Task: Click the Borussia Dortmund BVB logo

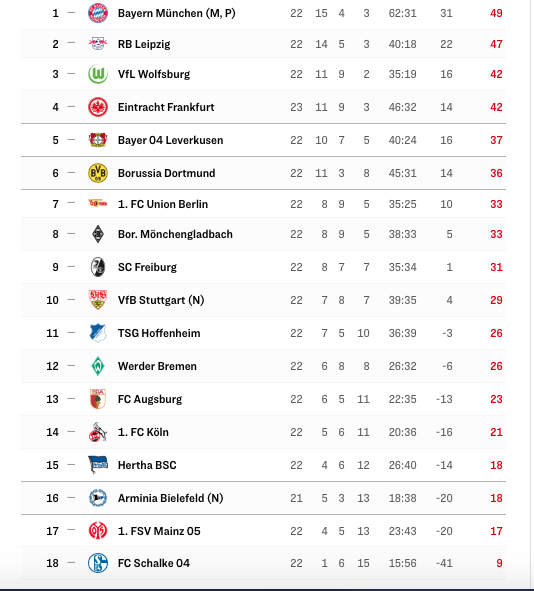Action: [x=98, y=173]
